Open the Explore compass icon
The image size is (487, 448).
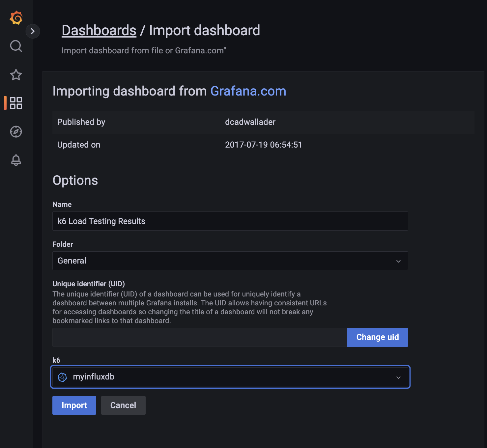tap(16, 131)
